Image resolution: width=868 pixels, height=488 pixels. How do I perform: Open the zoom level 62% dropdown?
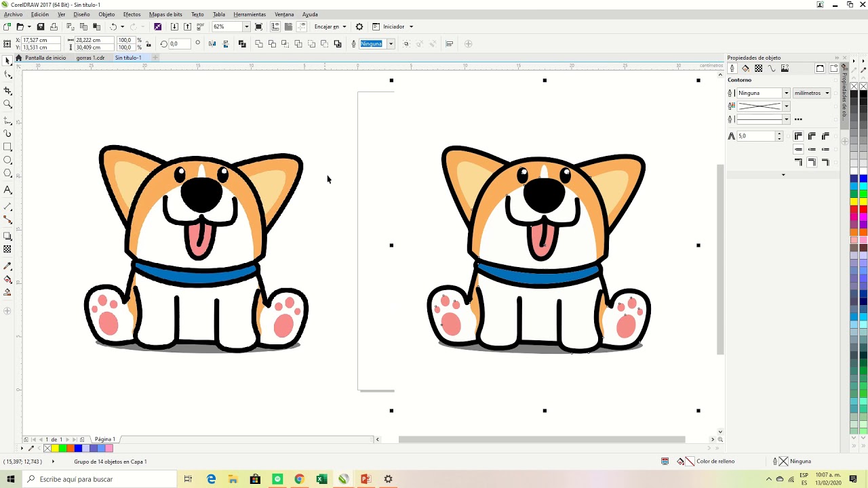coord(246,26)
